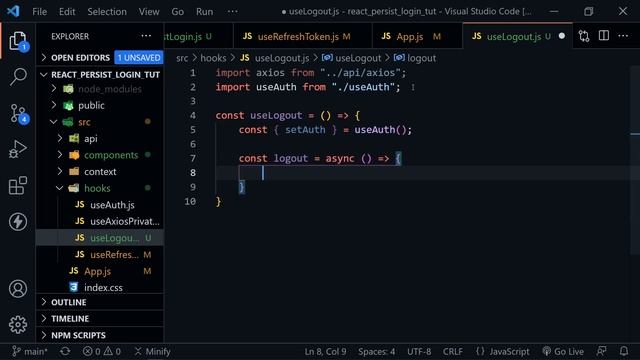
Task: Change indentation via Spaces: 4
Action: pyautogui.click(x=376, y=351)
